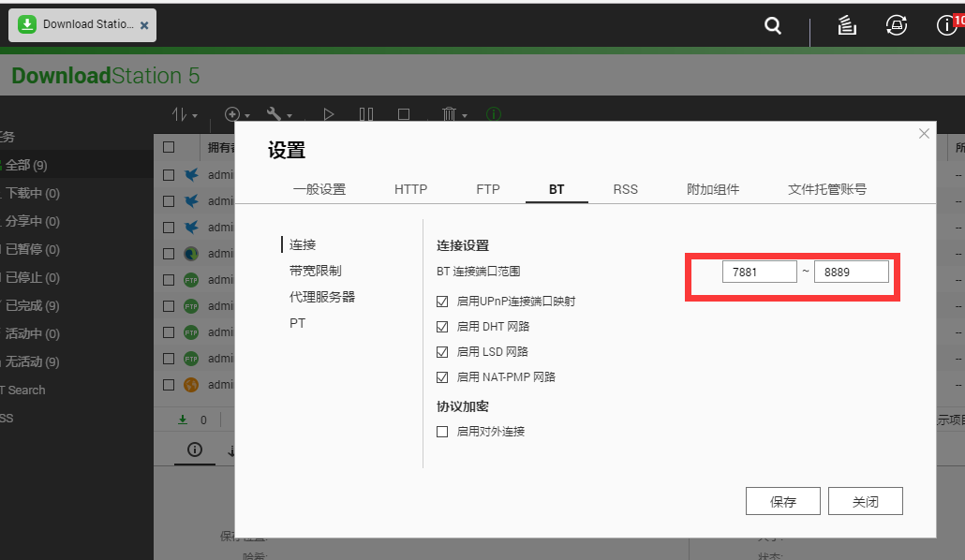965x560 pixels.
Task: Open the event notifications info icon
Action: click(946, 25)
